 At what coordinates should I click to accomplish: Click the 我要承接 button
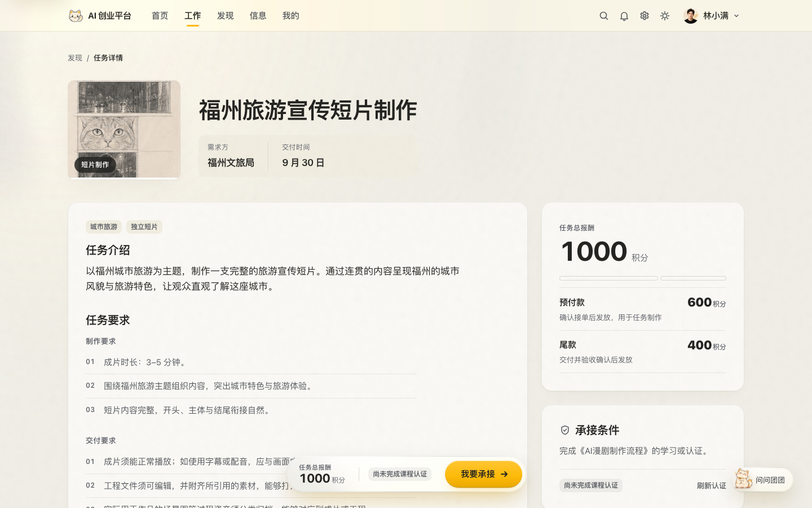[x=484, y=474]
